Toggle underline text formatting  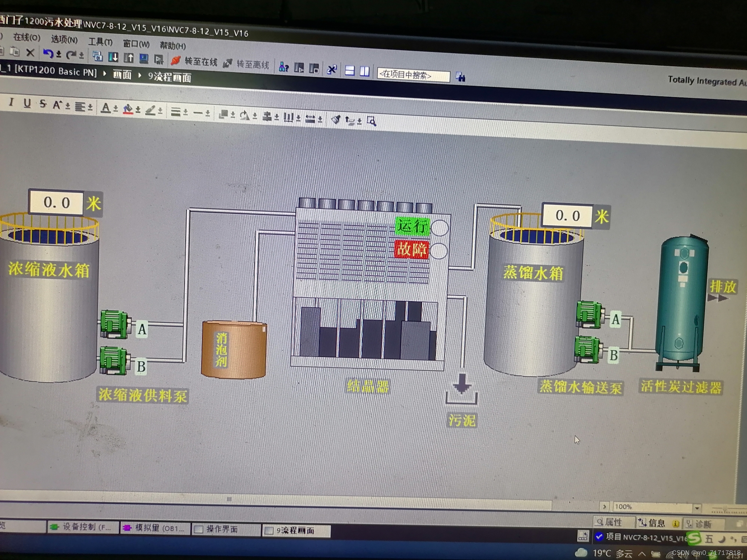pos(27,103)
